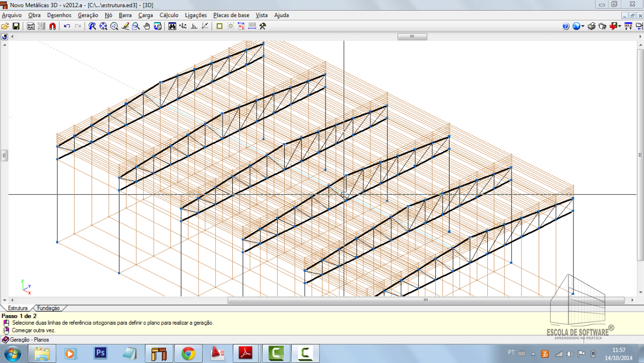Click the top horizontal scrollbar thumb
This screenshot has width=644, height=363.
412,37
